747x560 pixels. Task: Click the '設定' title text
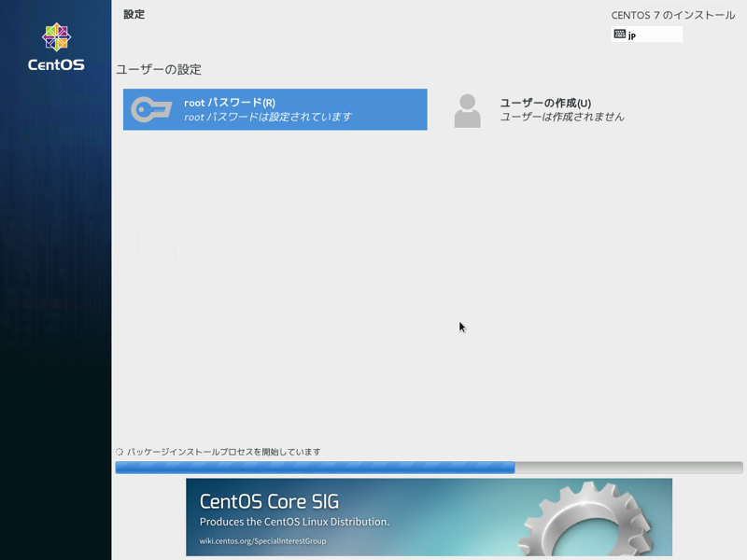[x=134, y=14]
